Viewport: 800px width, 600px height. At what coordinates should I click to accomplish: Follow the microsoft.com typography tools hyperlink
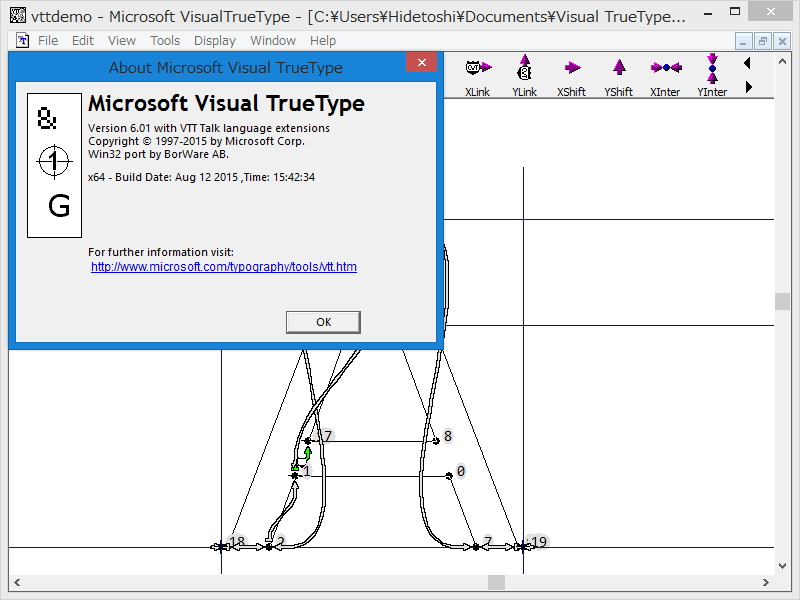[x=222, y=267]
